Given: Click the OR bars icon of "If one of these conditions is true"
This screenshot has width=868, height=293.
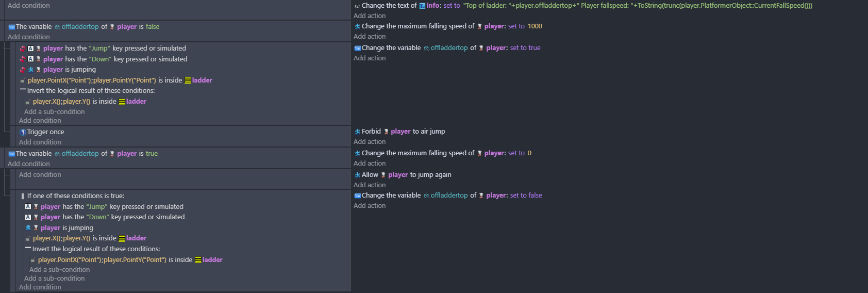Looking at the screenshot, I should (x=23, y=196).
